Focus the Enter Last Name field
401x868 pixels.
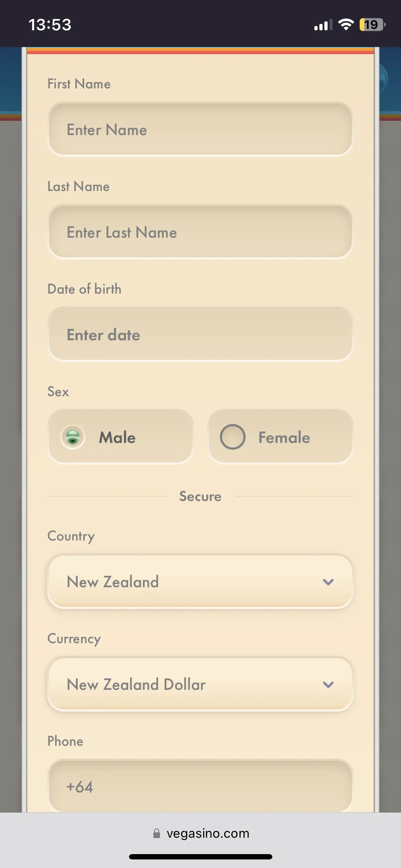click(x=200, y=232)
